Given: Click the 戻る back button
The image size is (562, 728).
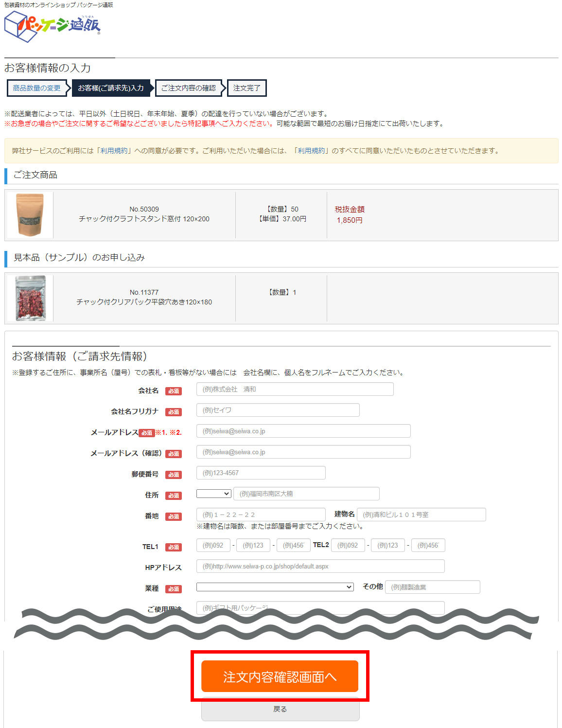Looking at the screenshot, I should 281,710.
